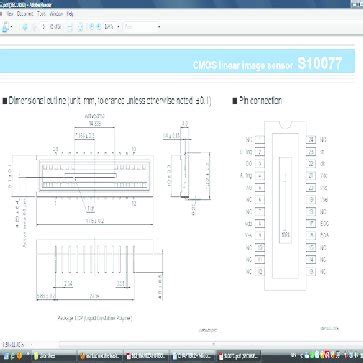Open the Window menu

[x=56, y=14]
